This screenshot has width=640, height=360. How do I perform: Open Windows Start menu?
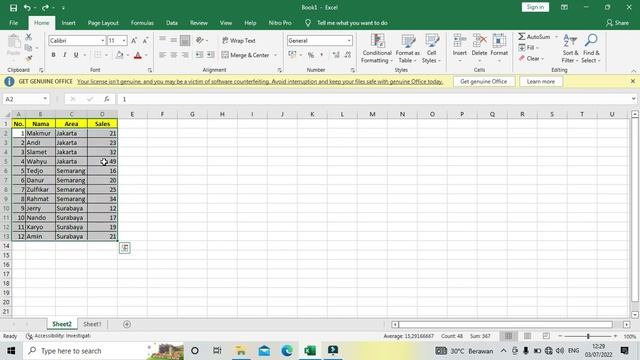click(x=11, y=351)
